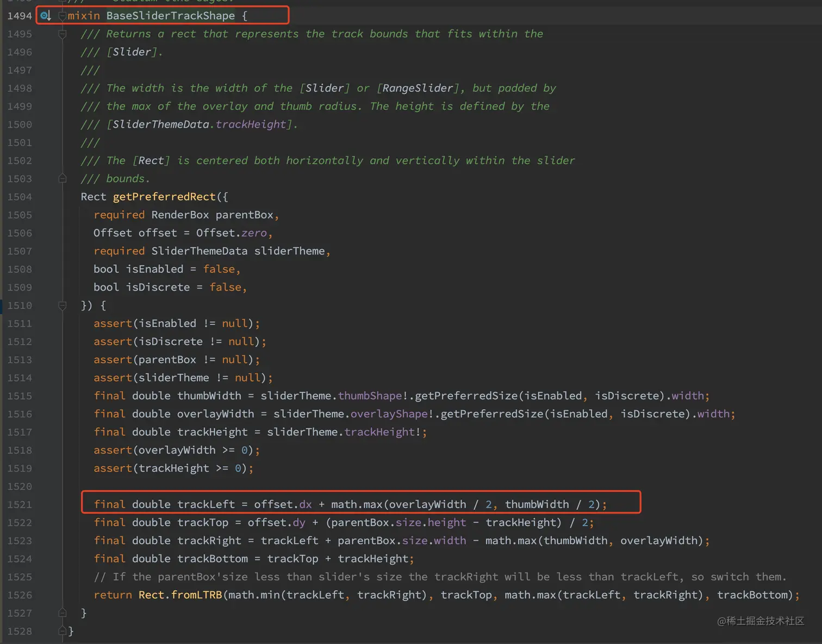Click [RangeSlider] reference in doc comment
The width and height of the screenshot is (822, 644).
[418, 88]
